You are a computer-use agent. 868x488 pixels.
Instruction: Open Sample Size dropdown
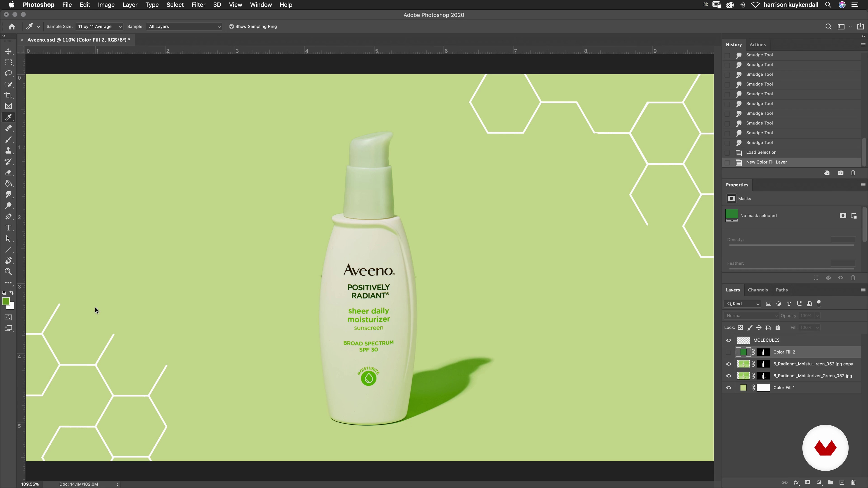point(99,27)
